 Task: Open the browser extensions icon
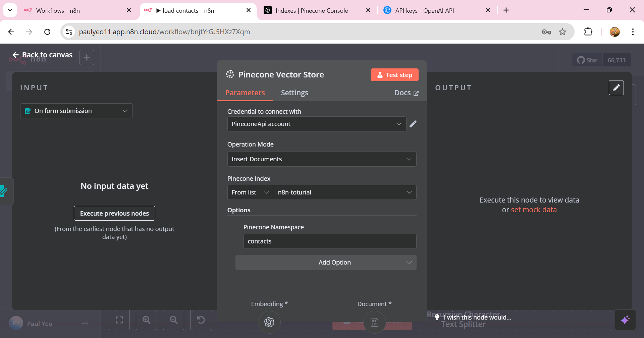pos(588,32)
